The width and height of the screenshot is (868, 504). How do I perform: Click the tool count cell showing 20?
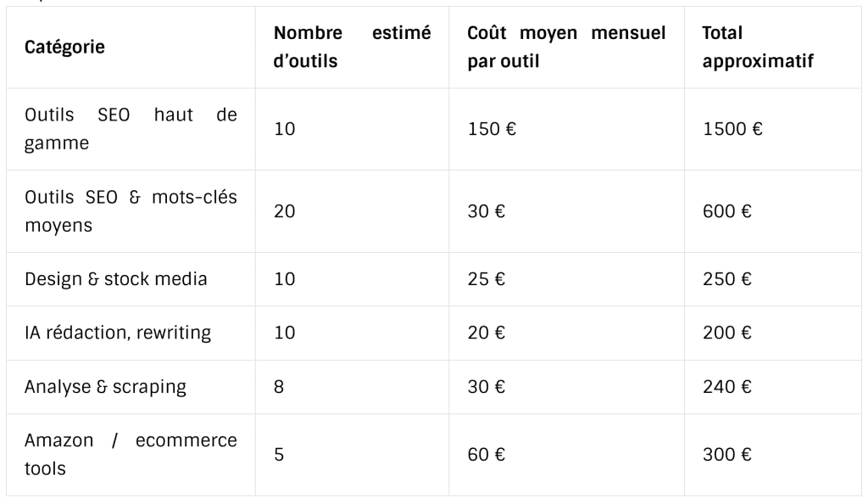point(285,211)
